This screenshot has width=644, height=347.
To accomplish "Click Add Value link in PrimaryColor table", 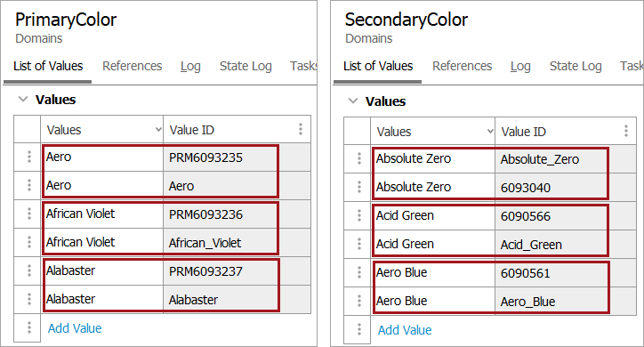I will [75, 328].
